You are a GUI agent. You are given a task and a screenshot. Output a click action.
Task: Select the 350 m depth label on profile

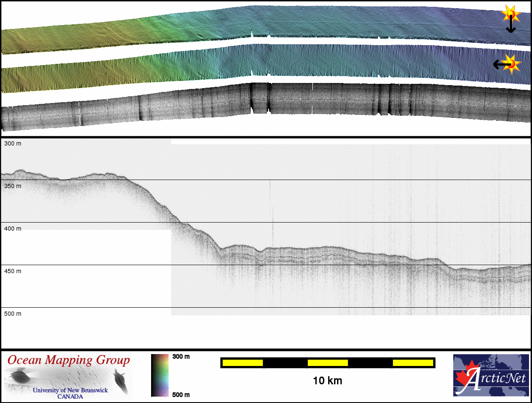pos(13,186)
